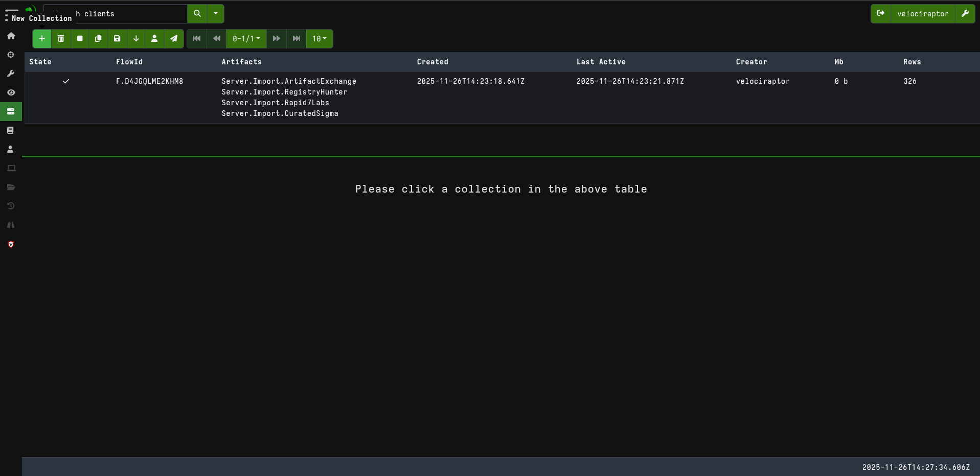
Task: Click the red Velociraptor shield sidebar icon
Action: coord(11,244)
